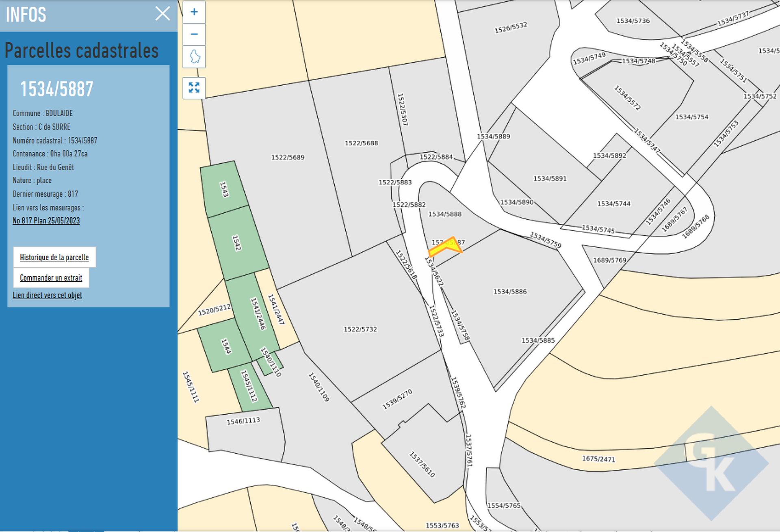Open mesurage No 817 Plan 25/05/2023 link
The image size is (780, 532).
pos(46,221)
